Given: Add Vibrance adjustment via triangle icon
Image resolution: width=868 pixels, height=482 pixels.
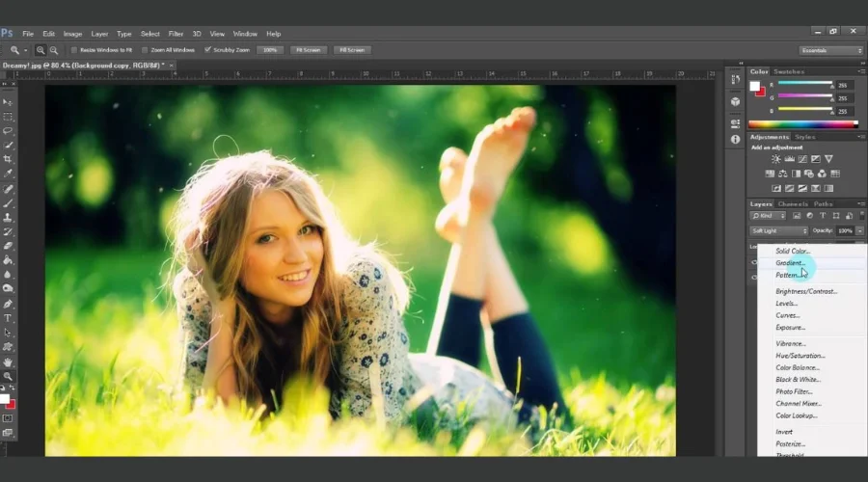Looking at the screenshot, I should pos(828,159).
